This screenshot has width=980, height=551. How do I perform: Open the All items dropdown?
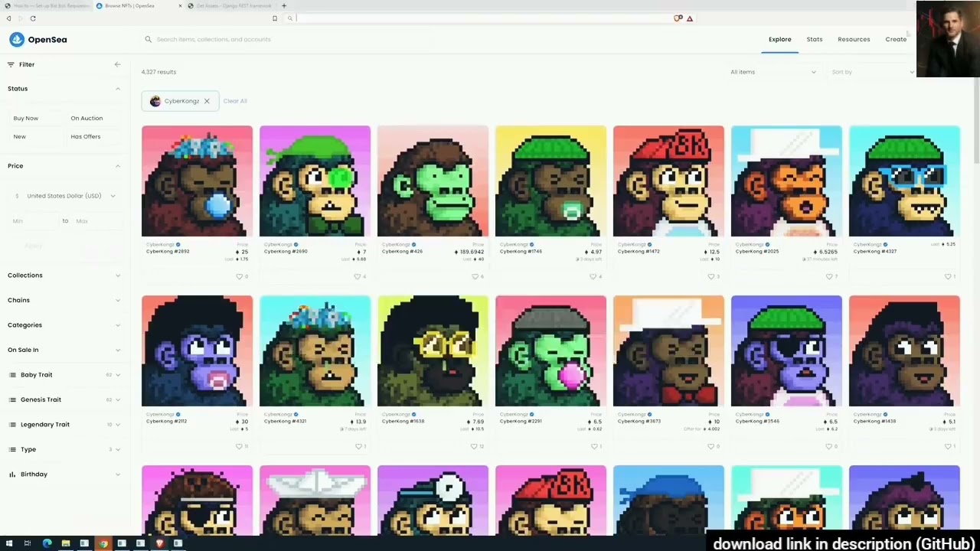pos(773,72)
